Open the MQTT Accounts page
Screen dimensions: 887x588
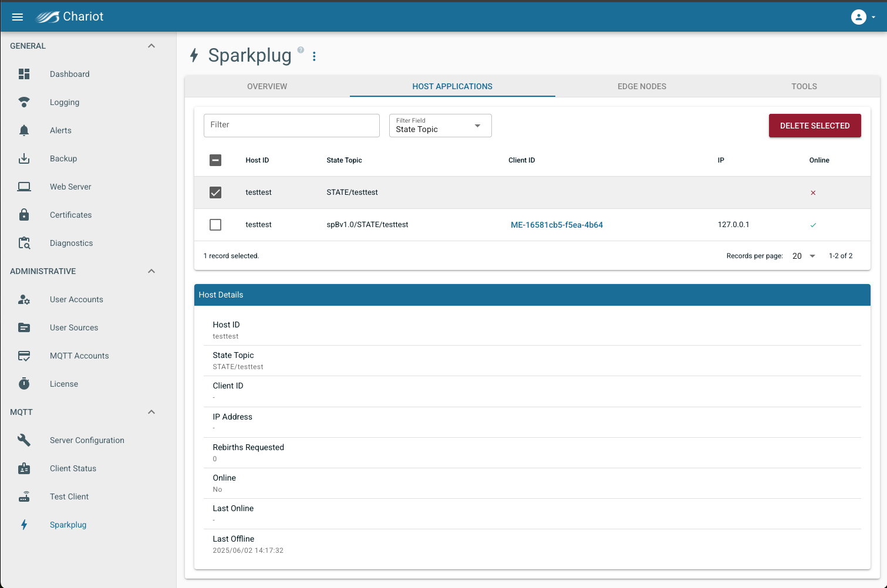(x=79, y=356)
